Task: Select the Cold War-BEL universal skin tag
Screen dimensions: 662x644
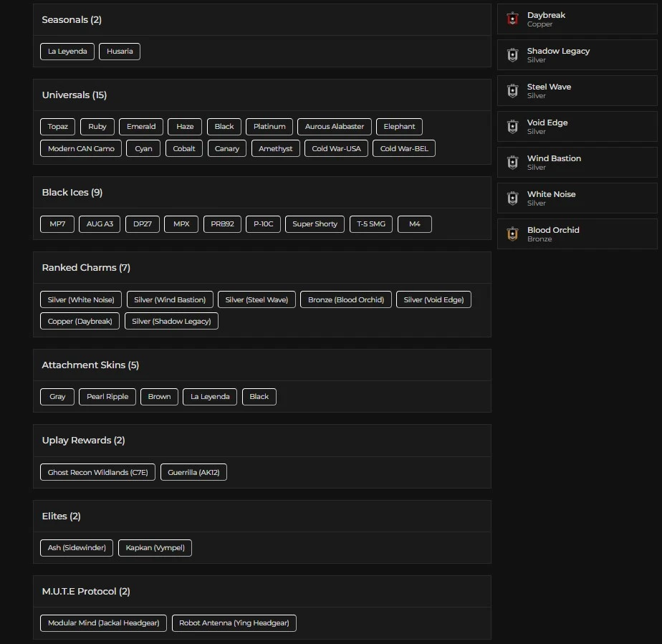Action: click(404, 149)
